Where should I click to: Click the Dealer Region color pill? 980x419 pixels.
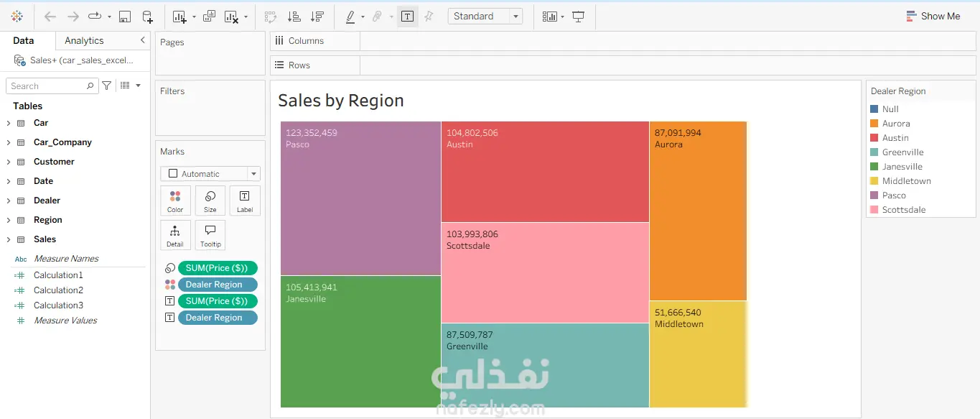[x=214, y=285]
